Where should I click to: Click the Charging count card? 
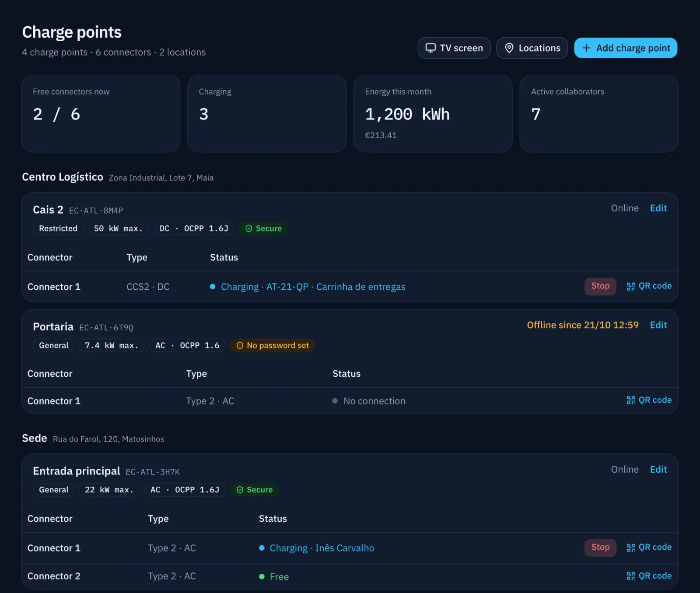coord(267,114)
